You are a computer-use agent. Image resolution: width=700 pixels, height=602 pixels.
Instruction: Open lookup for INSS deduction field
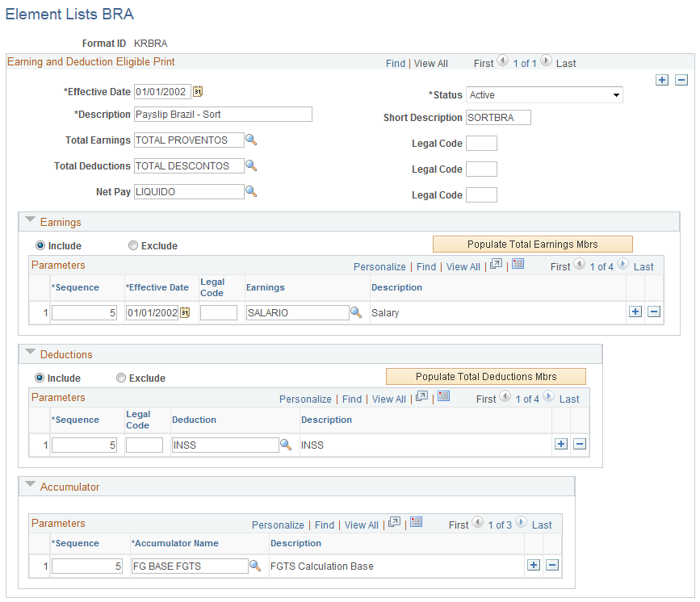[x=286, y=445]
